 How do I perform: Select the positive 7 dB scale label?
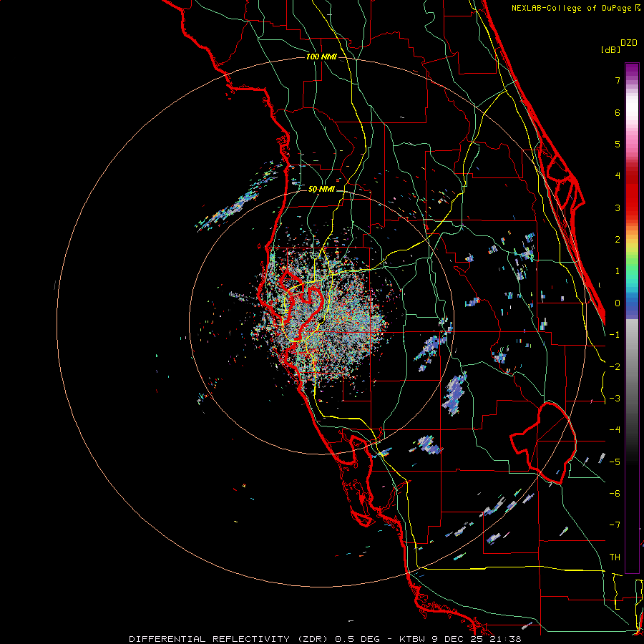(x=618, y=80)
